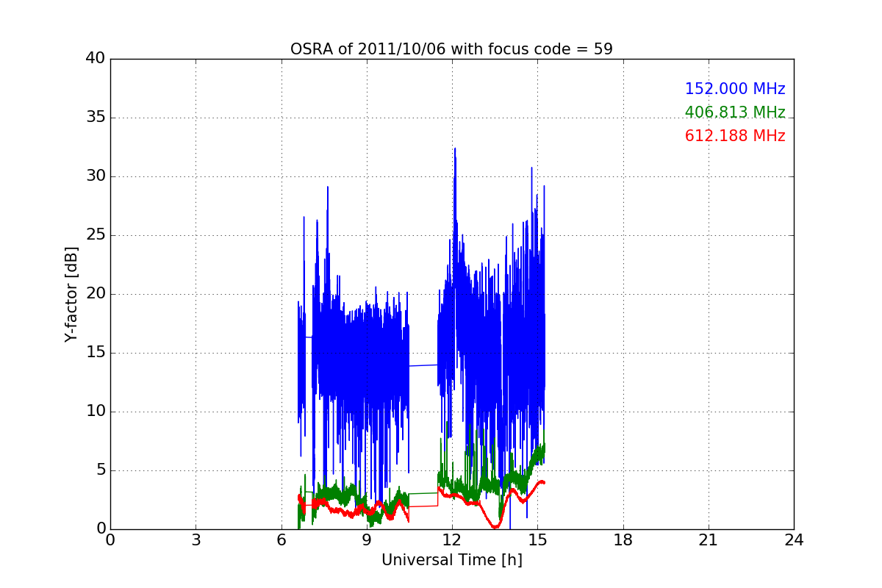The height and width of the screenshot is (588, 882).
Task: Click y-axis tick label 30
Action: 96,176
